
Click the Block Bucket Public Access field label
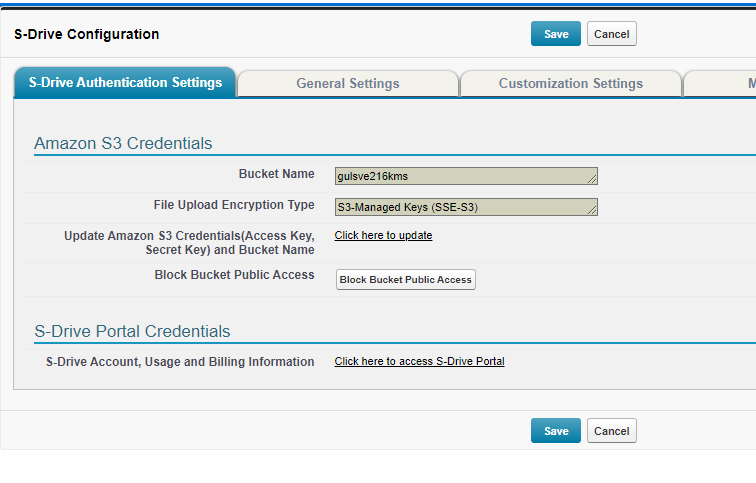234,275
